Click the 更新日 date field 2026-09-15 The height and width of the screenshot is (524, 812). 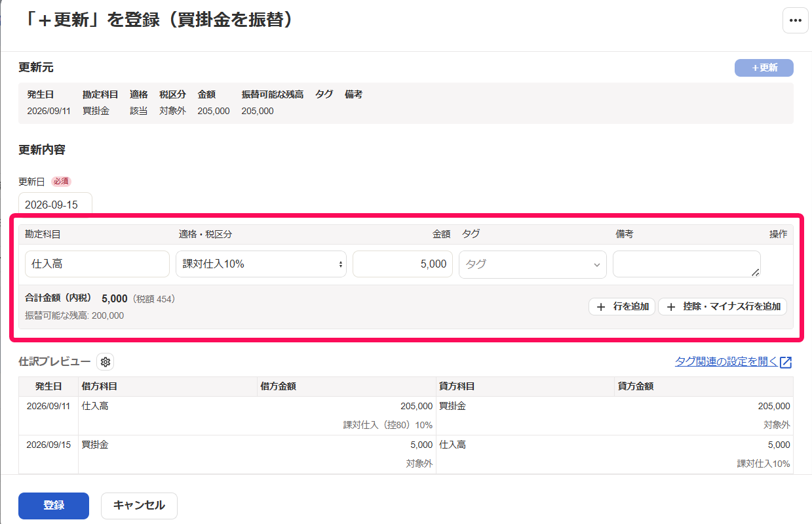55,205
